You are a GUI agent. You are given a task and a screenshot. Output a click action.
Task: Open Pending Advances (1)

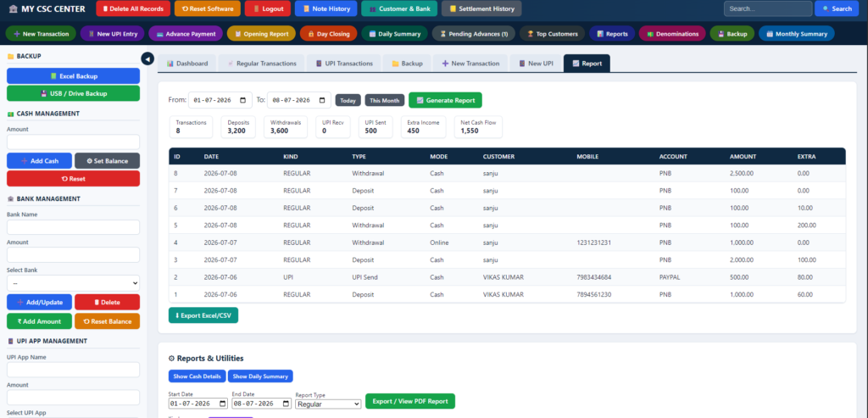click(473, 34)
